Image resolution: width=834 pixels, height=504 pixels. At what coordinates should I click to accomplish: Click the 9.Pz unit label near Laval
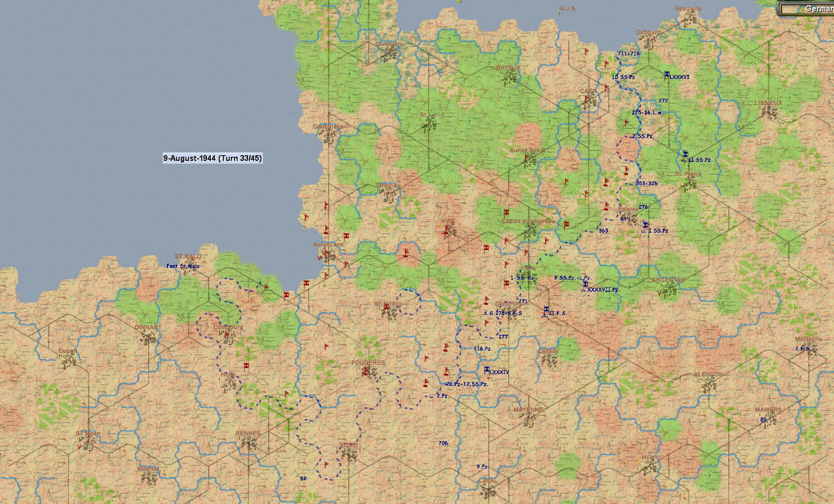[x=482, y=467]
